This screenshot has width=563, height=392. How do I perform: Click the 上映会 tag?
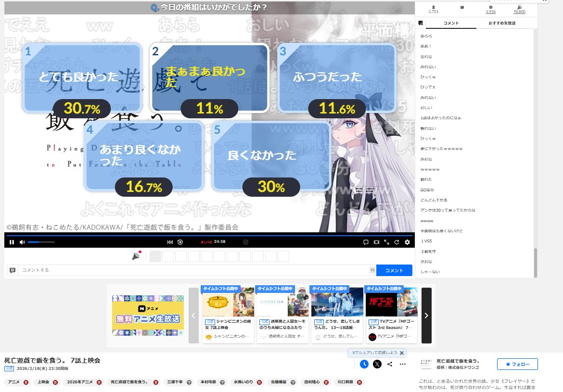coord(43,382)
